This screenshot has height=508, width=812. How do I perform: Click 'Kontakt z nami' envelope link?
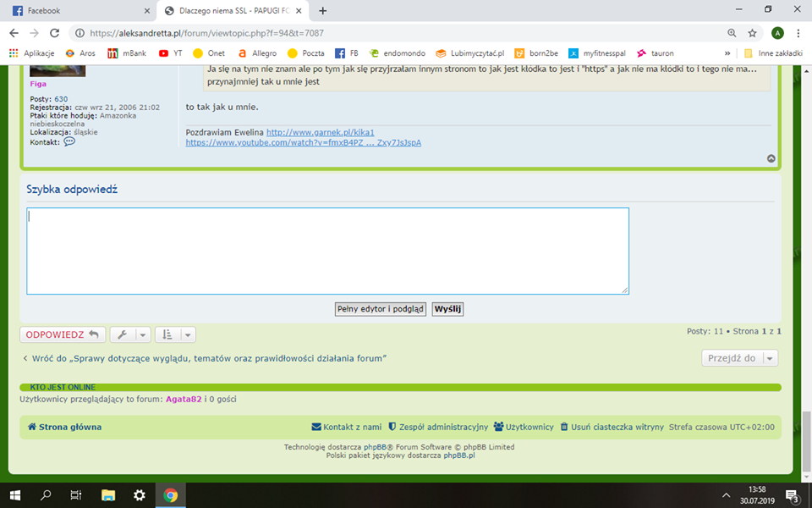point(346,427)
